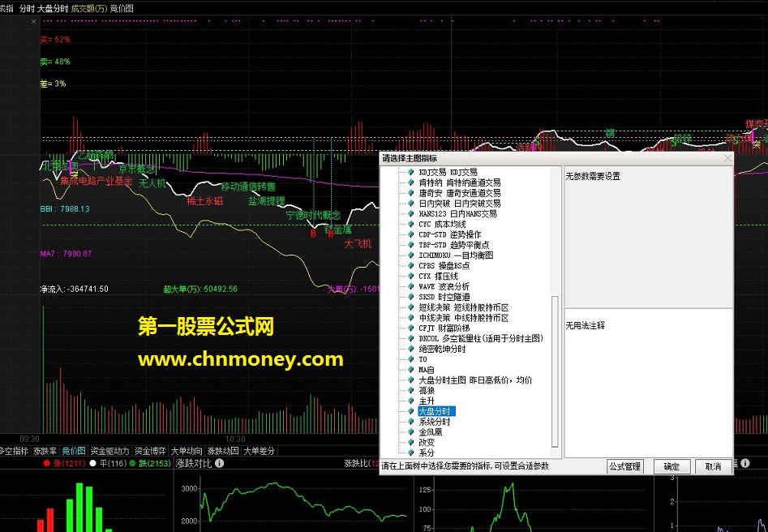Click the diamond icon beside 孤狼

(x=411, y=390)
